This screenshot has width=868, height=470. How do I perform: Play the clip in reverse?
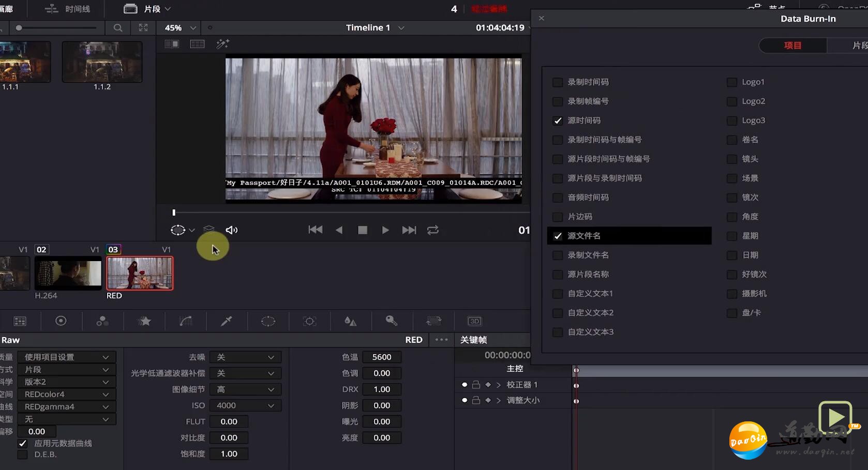click(x=339, y=230)
